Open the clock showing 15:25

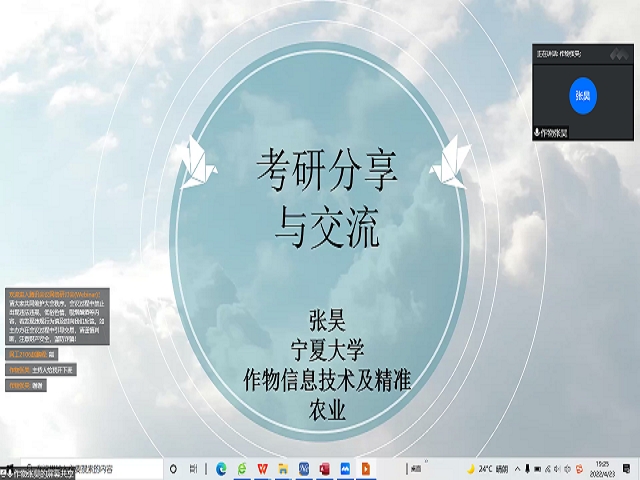click(x=603, y=469)
